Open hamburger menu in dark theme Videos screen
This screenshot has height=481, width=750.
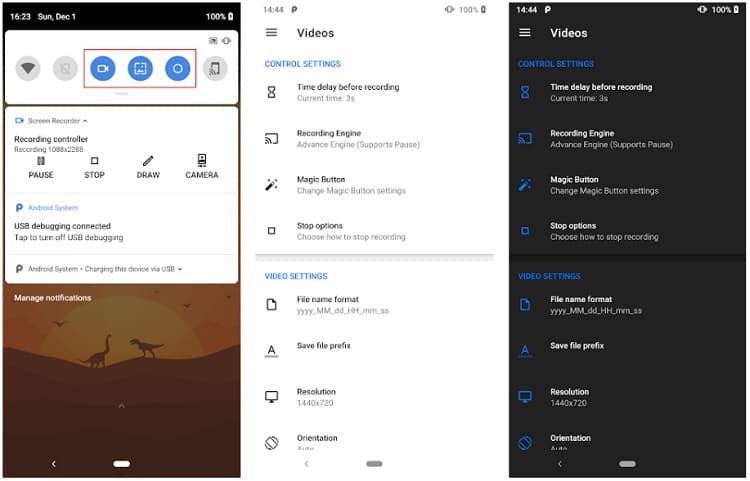[525, 33]
